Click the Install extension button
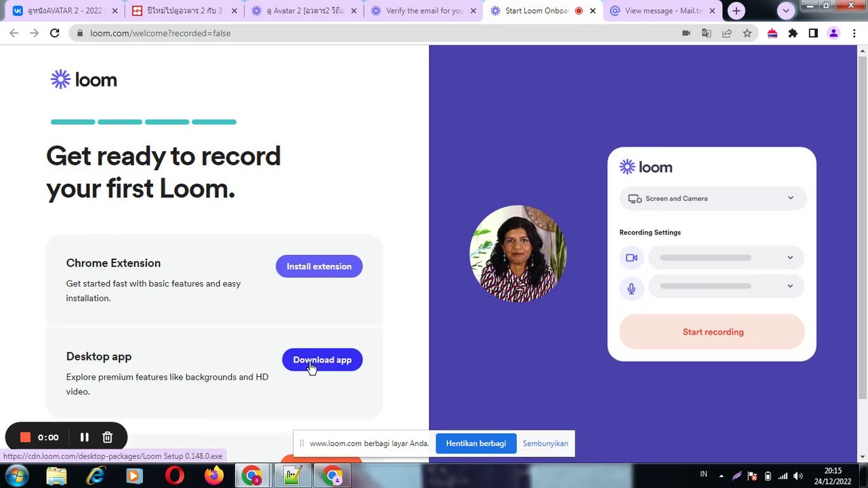Image resolution: width=868 pixels, height=488 pixels. [319, 266]
